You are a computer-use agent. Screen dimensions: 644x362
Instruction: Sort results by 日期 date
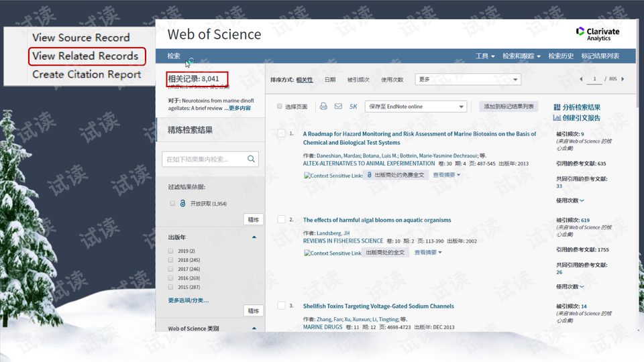[x=330, y=80]
